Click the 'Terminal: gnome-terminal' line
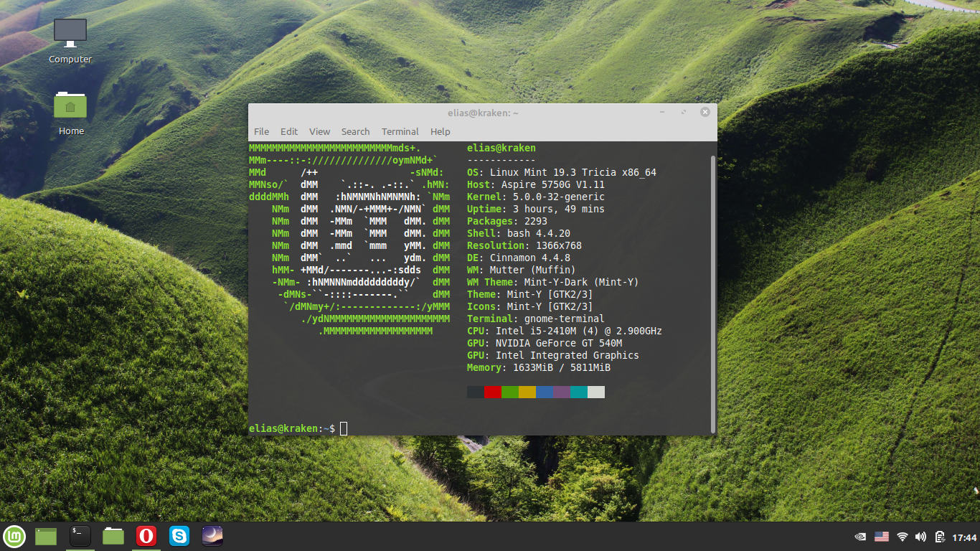This screenshot has width=980, height=551. click(x=536, y=319)
